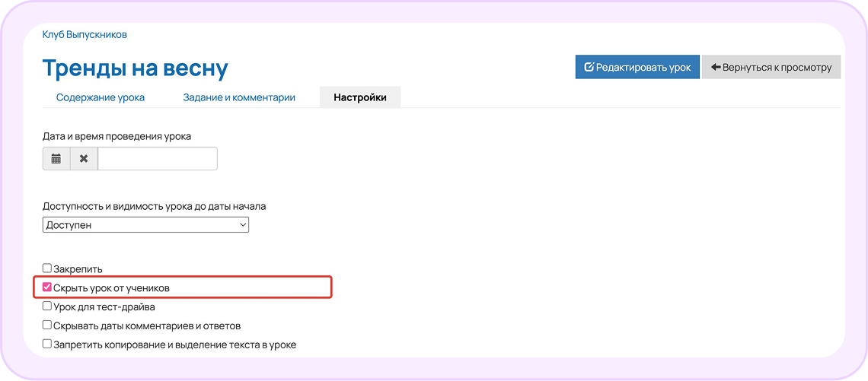The height and width of the screenshot is (381, 868).
Task: Open the Задание и комментарии tab
Action: [238, 97]
